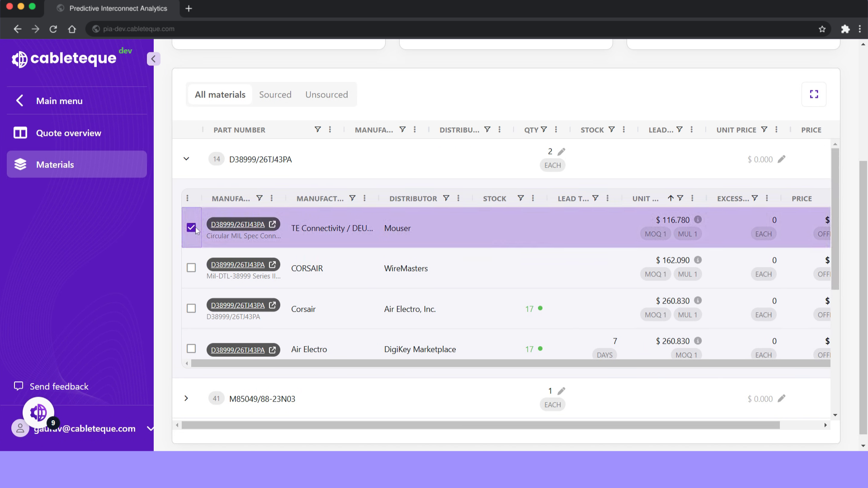Open floating cableteque assistant badge icon
Image resolution: width=868 pixels, height=488 pixels.
pyautogui.click(x=38, y=412)
